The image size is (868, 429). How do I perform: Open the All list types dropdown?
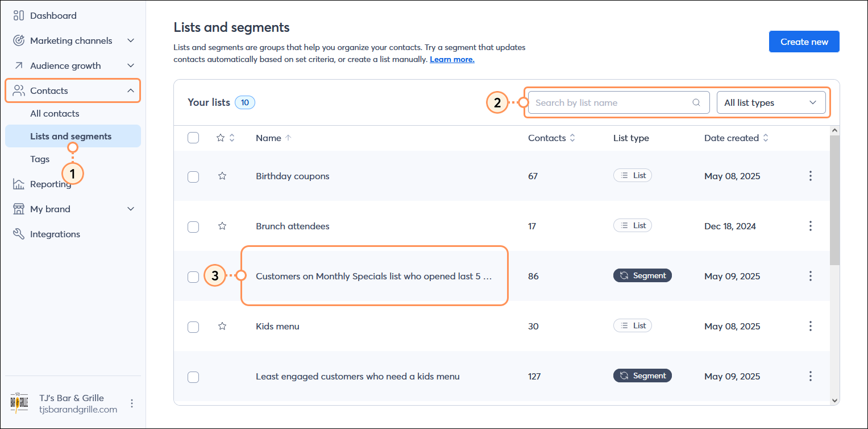point(771,102)
